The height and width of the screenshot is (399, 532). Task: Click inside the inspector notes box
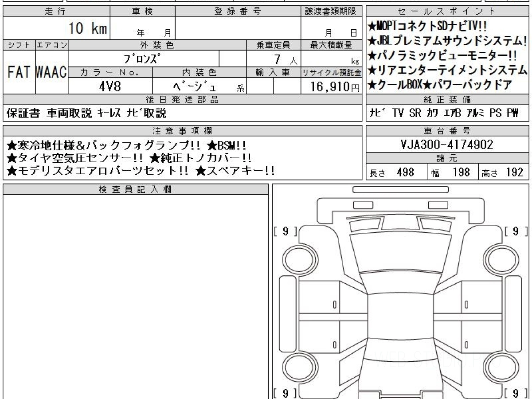(x=136, y=297)
